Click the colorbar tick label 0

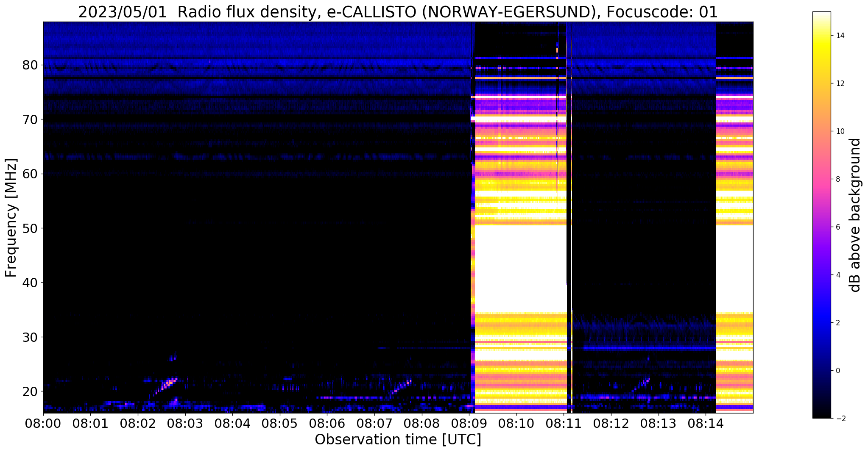(x=838, y=371)
